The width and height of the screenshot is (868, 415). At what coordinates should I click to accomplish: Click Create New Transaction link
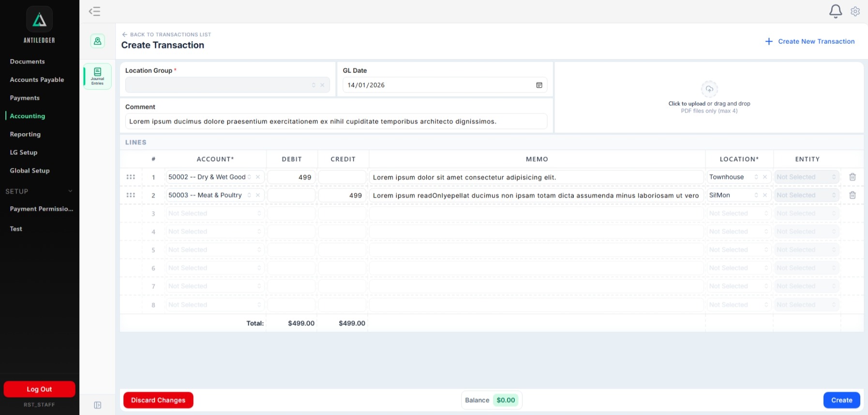click(816, 42)
